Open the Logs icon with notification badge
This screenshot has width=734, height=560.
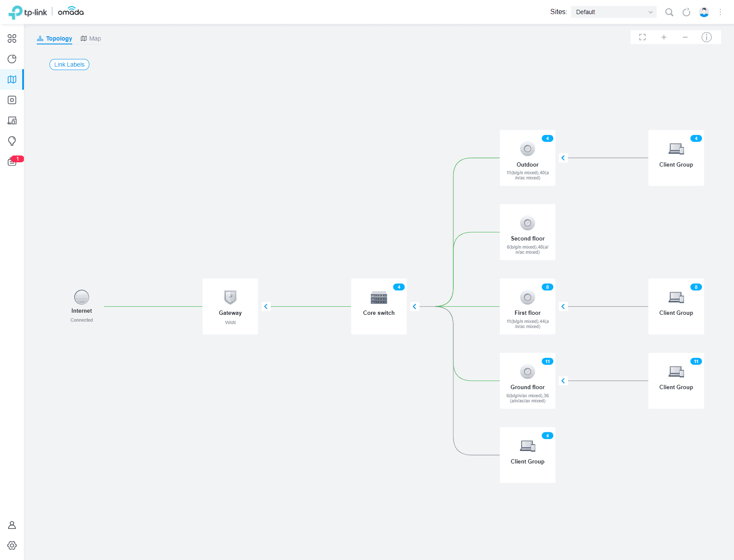(12, 161)
